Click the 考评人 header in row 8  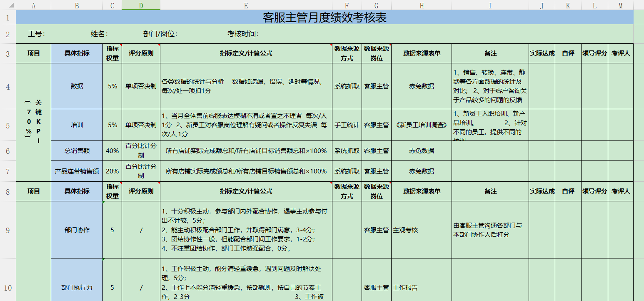(621, 191)
